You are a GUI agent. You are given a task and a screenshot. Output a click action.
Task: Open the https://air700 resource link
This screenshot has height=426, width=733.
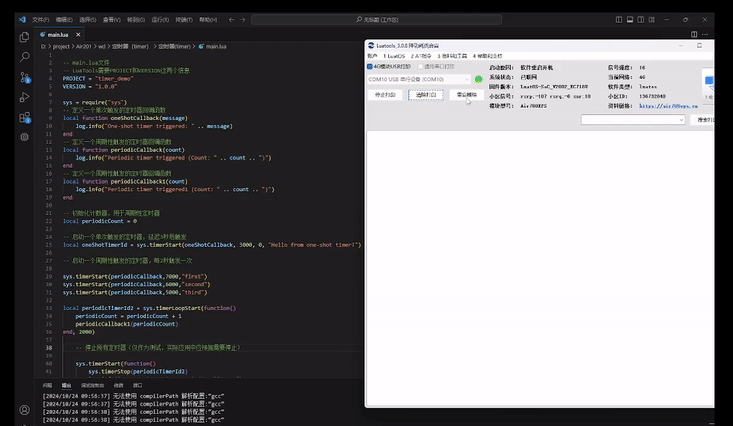pos(668,106)
